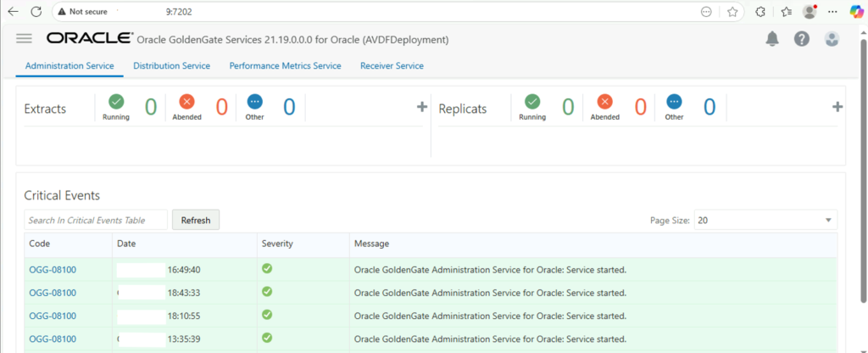868x353 pixels.
Task: Click the Extracts Other blue icon
Action: tap(254, 102)
